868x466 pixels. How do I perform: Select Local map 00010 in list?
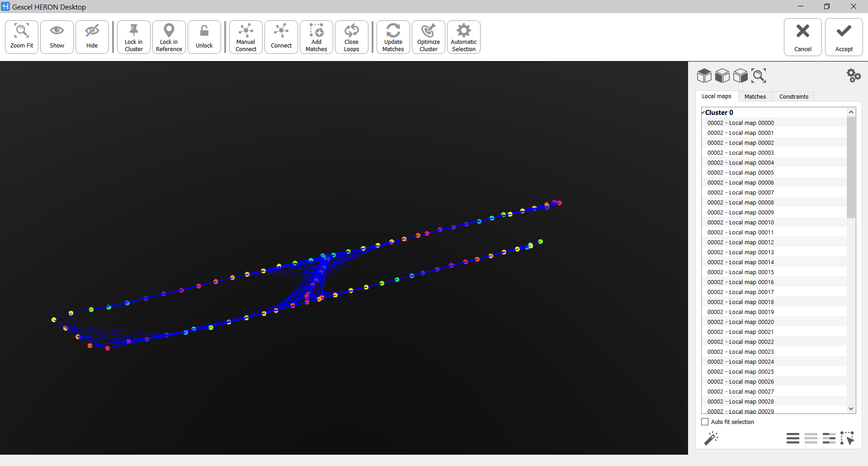[741, 222]
